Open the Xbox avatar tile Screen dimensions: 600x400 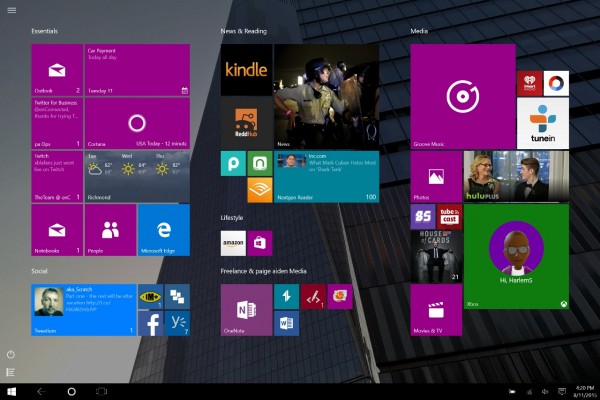tap(516, 256)
